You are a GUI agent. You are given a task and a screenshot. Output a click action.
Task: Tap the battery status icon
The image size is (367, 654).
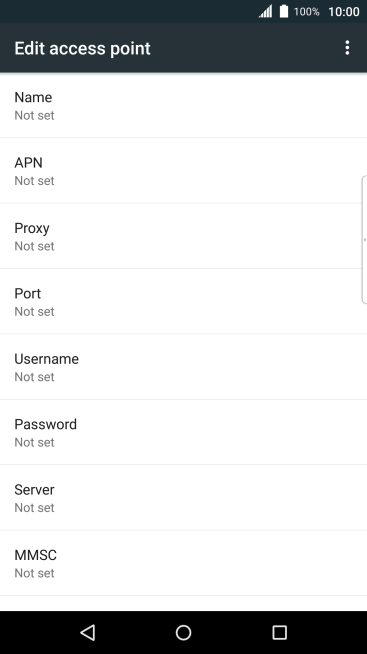tap(284, 11)
